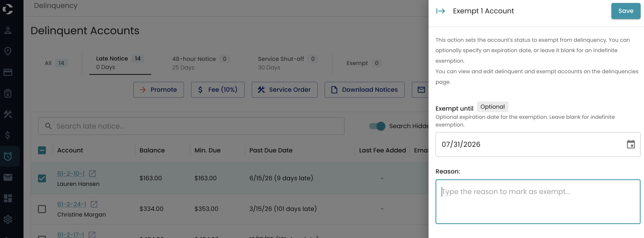Open the calendar date picker icon

pos(630,144)
